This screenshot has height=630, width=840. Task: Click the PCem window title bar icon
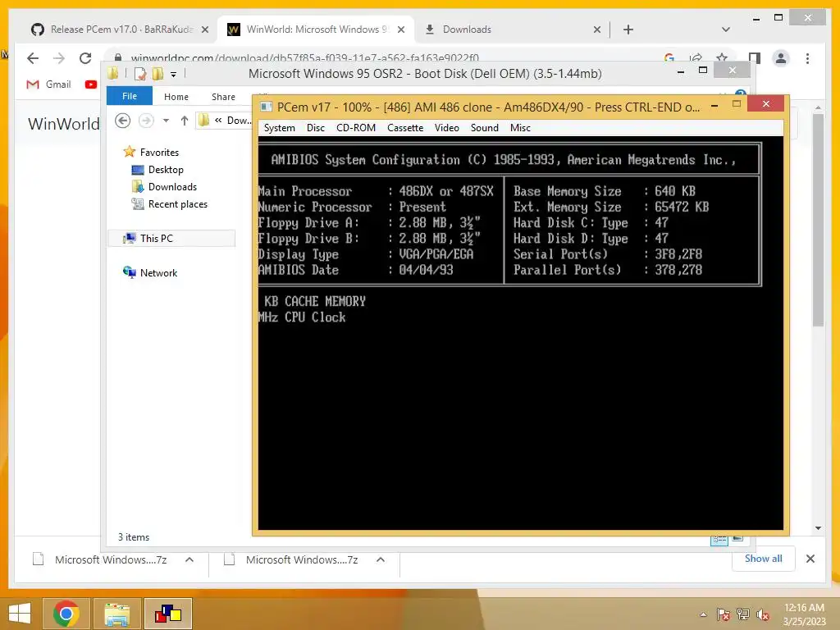267,107
